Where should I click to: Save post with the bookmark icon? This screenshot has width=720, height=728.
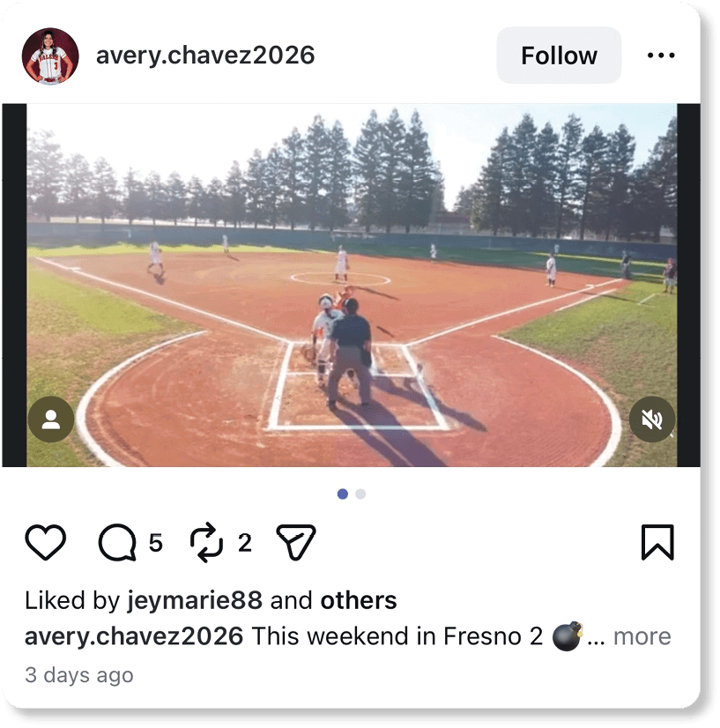click(x=657, y=542)
